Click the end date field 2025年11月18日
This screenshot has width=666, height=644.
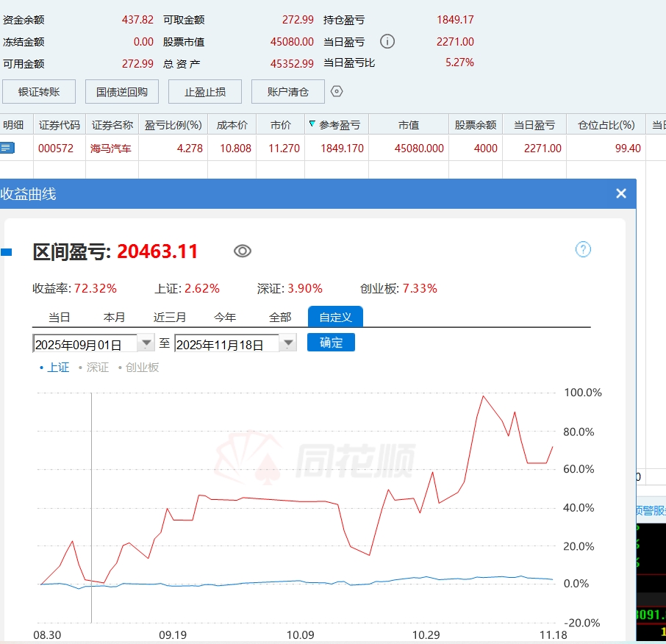(227, 343)
